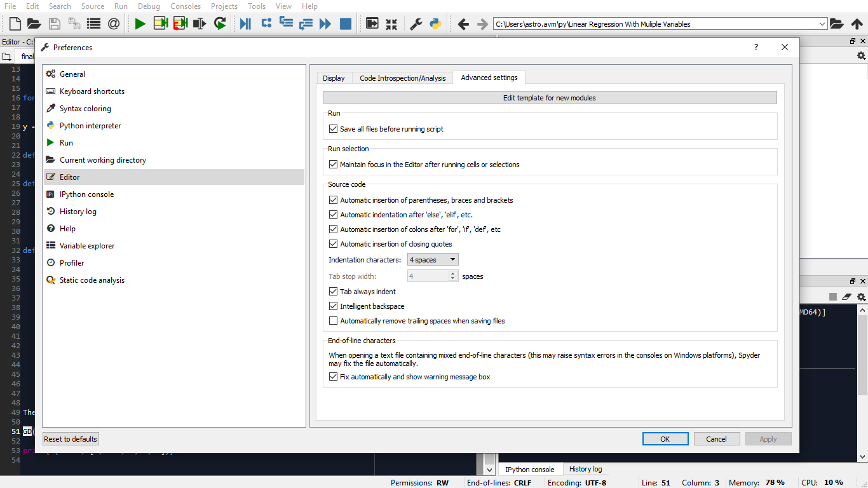
Task: Increase Tab stop width with the stepper
Action: click(x=454, y=273)
